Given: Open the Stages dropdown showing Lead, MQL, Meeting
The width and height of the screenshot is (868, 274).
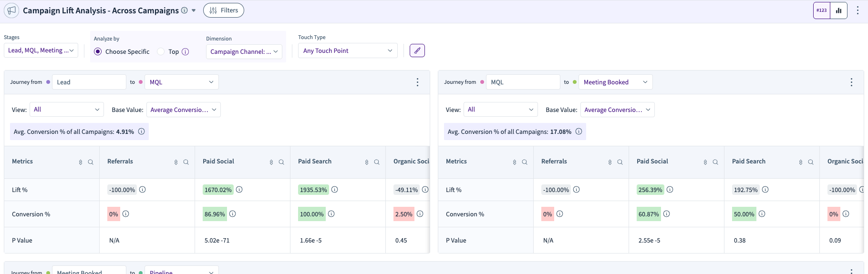Looking at the screenshot, I should tap(41, 51).
